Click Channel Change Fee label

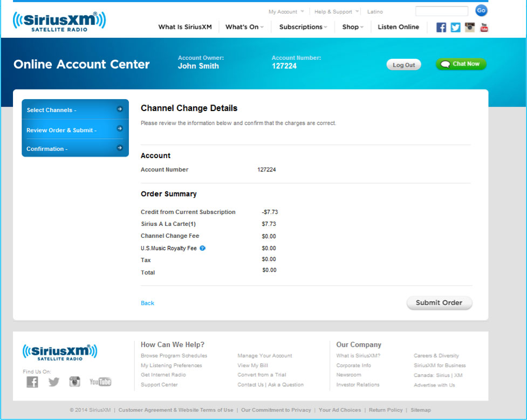point(170,236)
